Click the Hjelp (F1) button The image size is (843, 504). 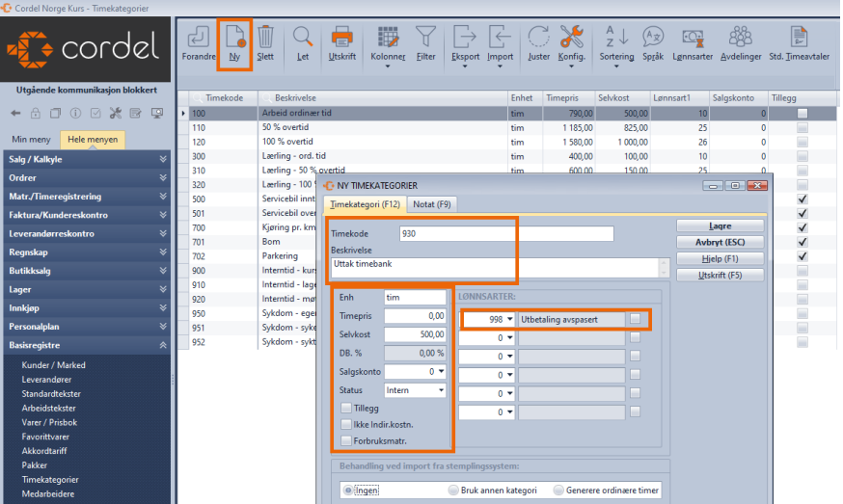pyautogui.click(x=720, y=258)
